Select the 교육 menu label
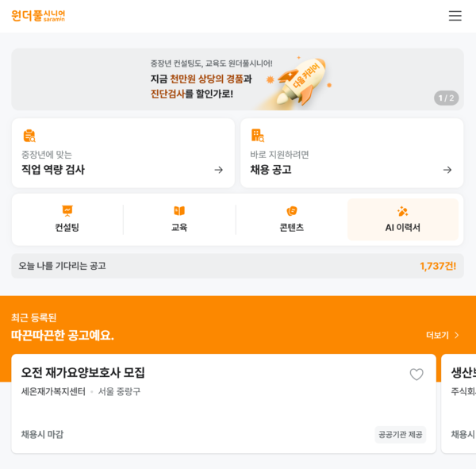The height and width of the screenshot is (469, 476). coord(179,227)
